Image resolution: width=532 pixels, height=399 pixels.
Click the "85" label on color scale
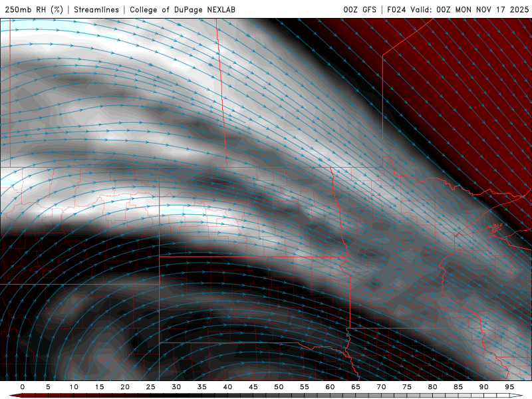(458, 387)
